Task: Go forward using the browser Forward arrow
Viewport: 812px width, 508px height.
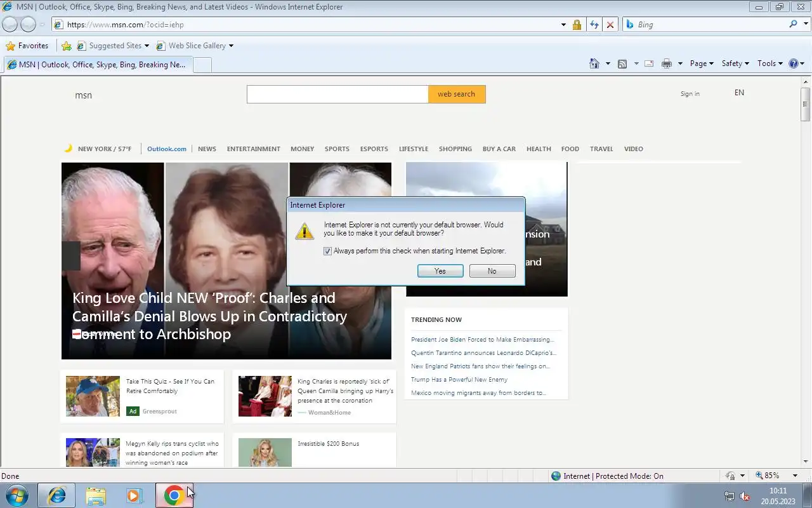Action: pos(28,24)
